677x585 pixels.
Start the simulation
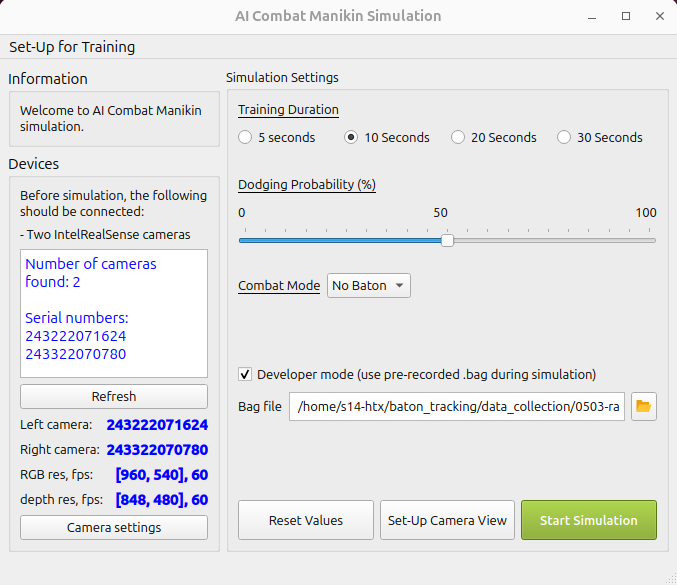[588, 520]
